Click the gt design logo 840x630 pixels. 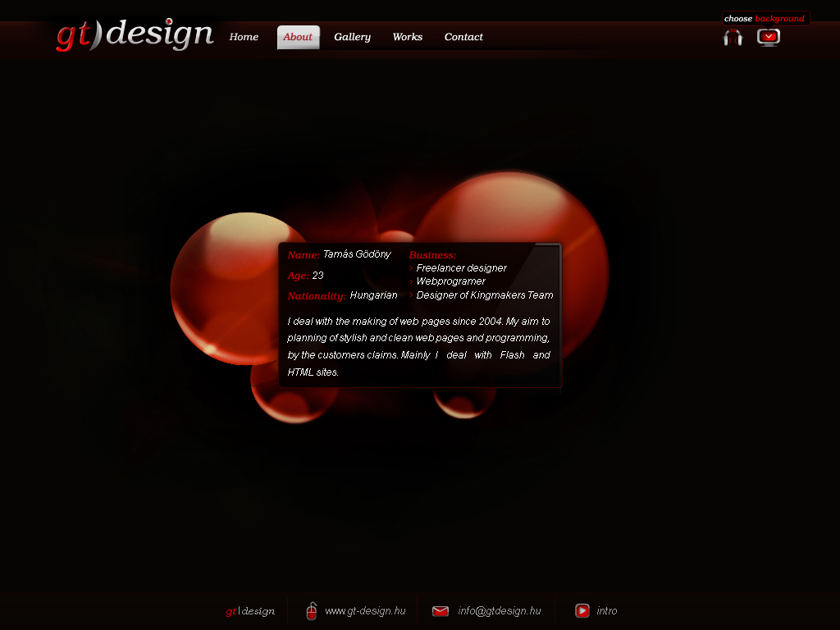point(135,34)
